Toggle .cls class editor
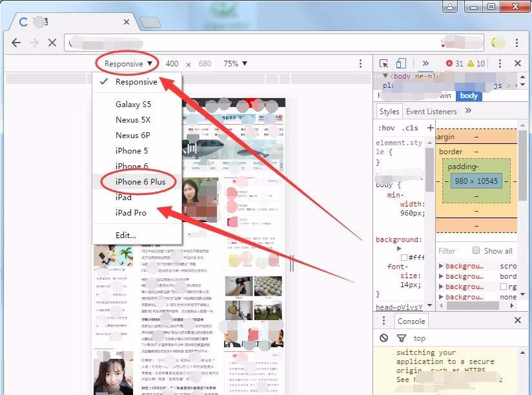 tap(410, 128)
